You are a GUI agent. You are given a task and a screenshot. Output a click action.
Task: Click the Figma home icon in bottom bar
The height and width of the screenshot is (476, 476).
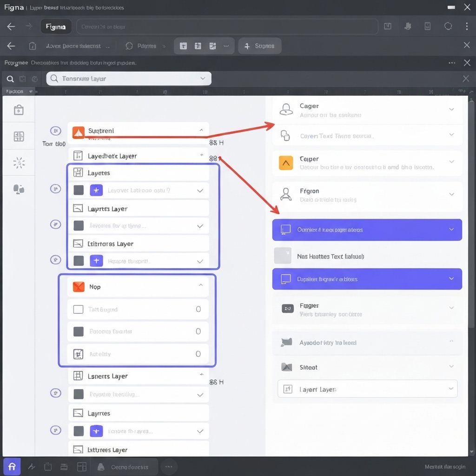(x=12, y=467)
